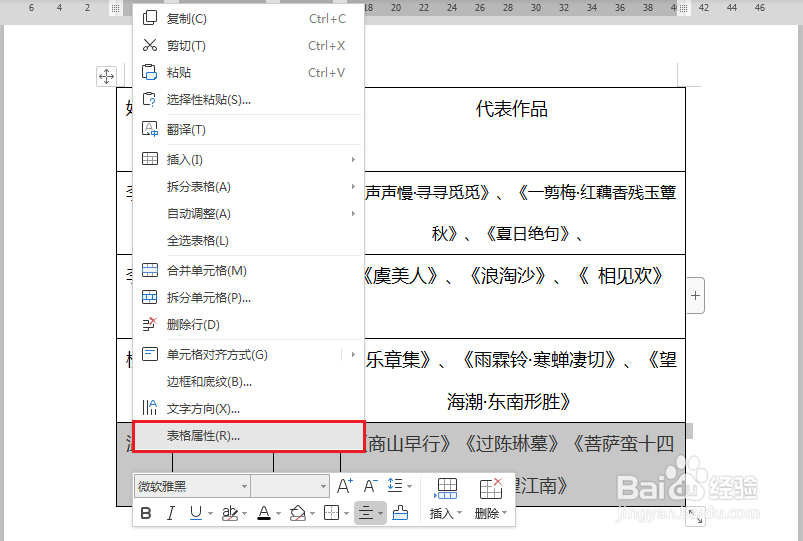Click the table resize handle at corner
The width and height of the screenshot is (803, 541).
695,516
